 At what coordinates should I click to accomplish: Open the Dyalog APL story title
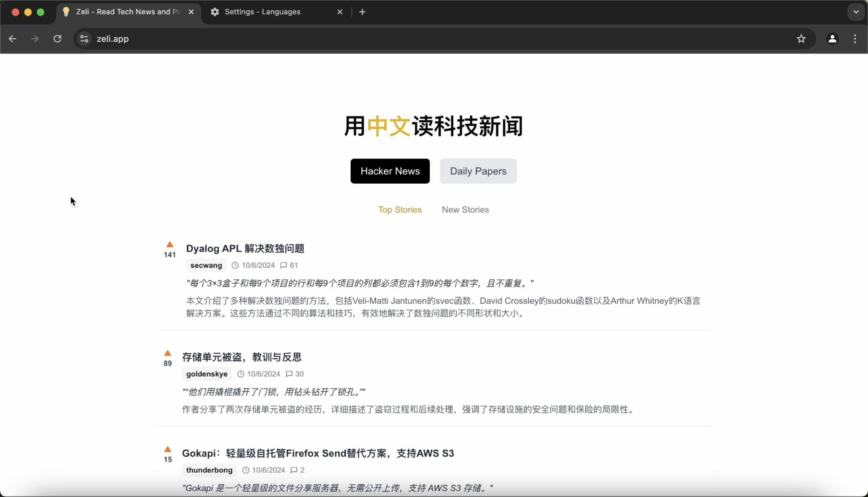tap(245, 248)
